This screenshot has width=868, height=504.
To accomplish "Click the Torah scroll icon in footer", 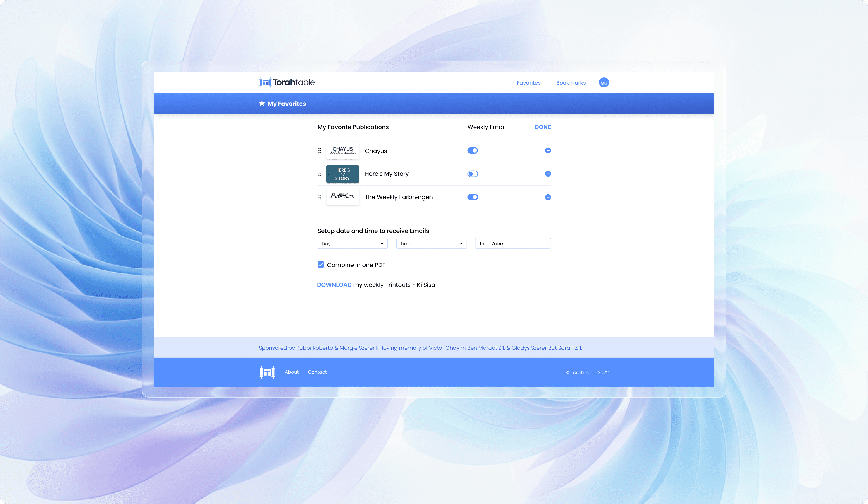I will [267, 372].
